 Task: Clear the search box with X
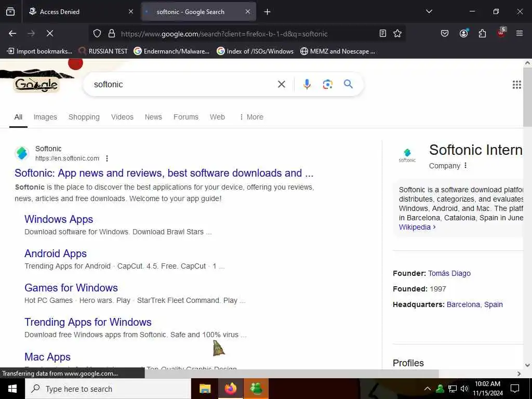pos(281,84)
